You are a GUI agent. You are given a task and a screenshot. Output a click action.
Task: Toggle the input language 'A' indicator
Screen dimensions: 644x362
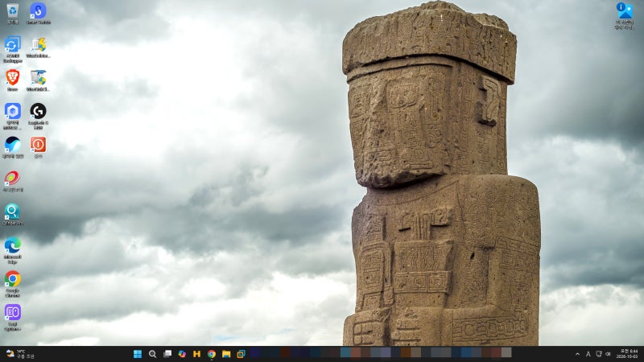coord(588,354)
